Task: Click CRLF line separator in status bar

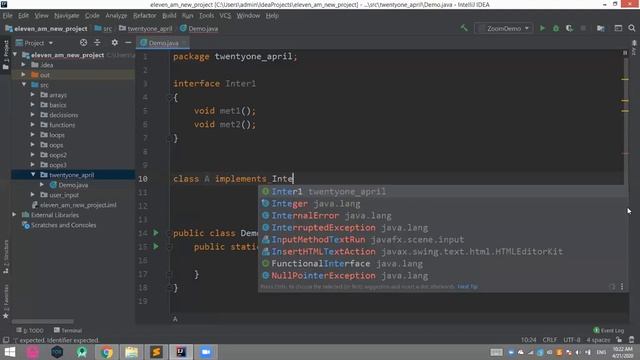Action: (x=549, y=340)
